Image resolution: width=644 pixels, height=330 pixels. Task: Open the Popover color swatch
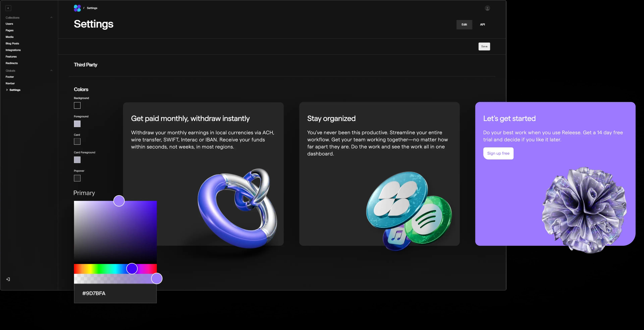pyautogui.click(x=77, y=178)
